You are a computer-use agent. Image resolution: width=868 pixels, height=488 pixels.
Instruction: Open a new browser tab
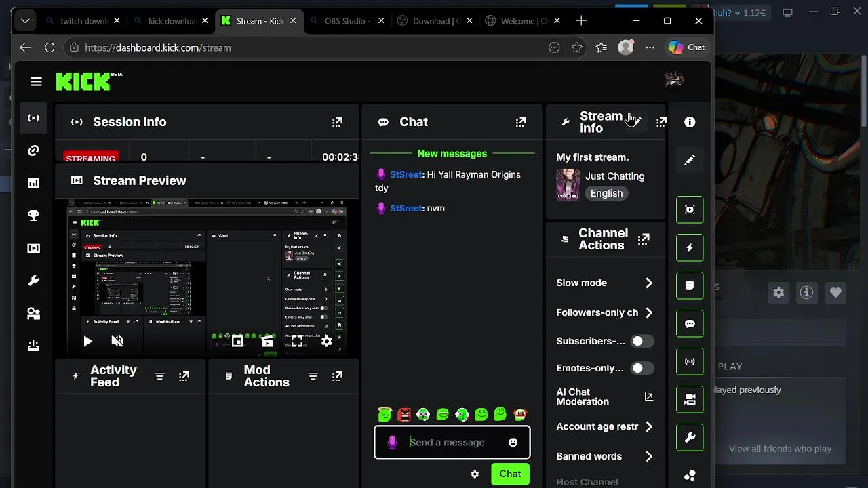pyautogui.click(x=581, y=21)
